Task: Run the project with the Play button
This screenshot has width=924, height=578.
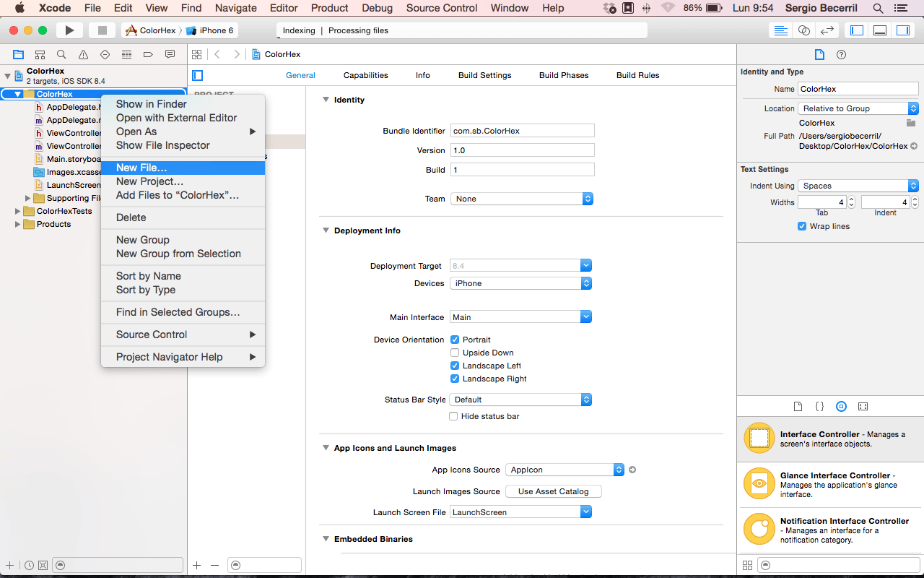Action: click(x=69, y=30)
